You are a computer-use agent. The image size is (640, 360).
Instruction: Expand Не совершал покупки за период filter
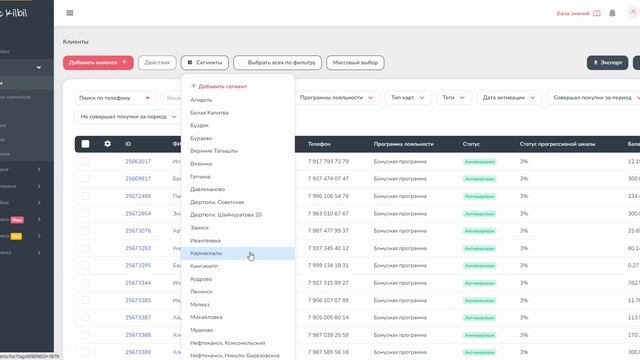coord(128,117)
